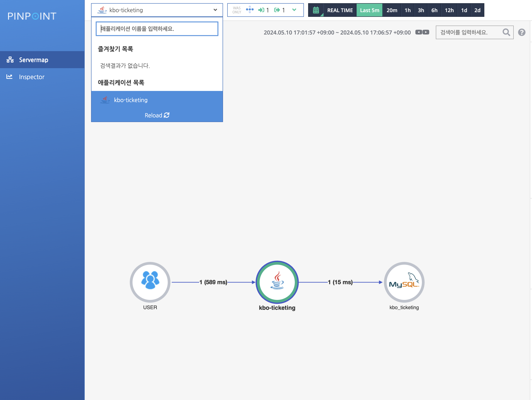Click the calendar date picker icon
The height and width of the screenshot is (400, 532).
pyautogui.click(x=316, y=10)
